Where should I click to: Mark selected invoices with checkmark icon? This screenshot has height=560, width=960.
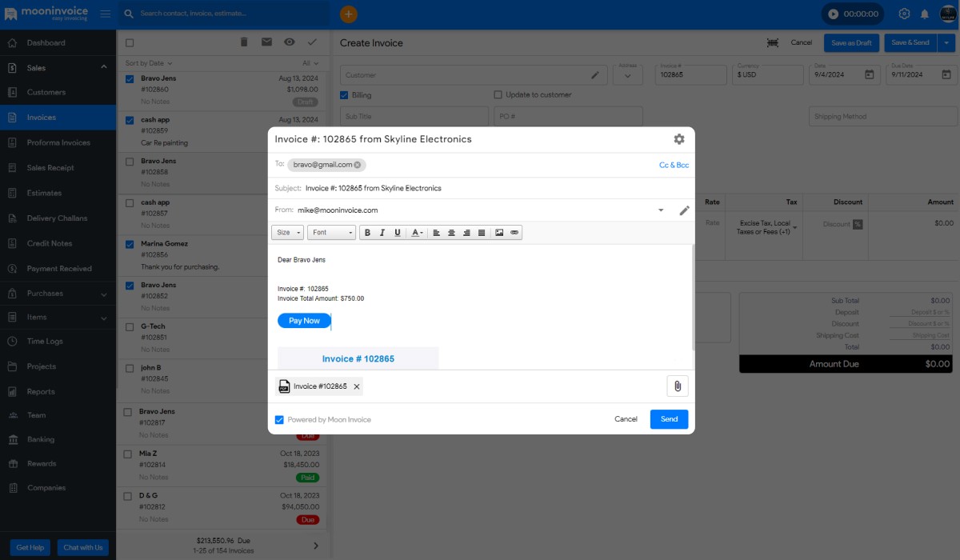coord(312,42)
